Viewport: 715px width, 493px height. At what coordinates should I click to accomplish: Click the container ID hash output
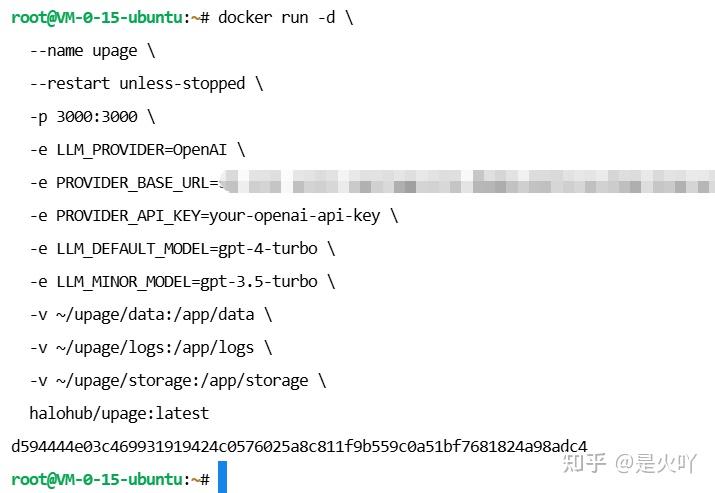coord(299,446)
